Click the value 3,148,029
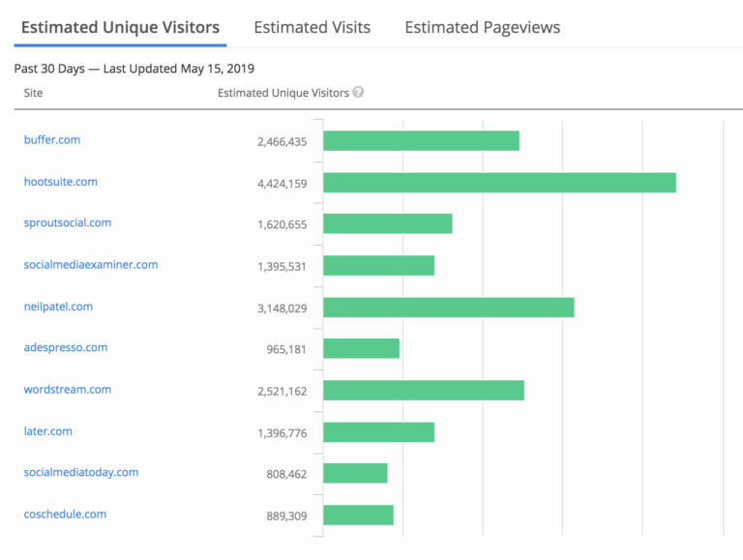This screenshot has height=560, width=743. [282, 309]
